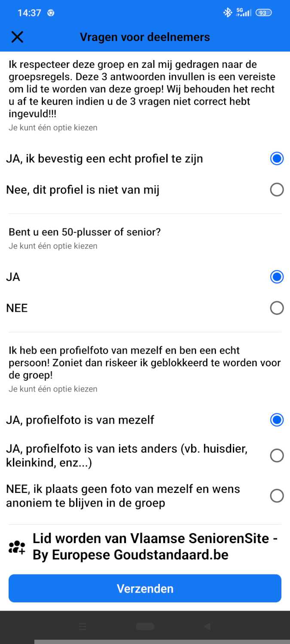The image size is (290, 644).
Task: Select JA for the 50-plusser question
Action: point(277,277)
